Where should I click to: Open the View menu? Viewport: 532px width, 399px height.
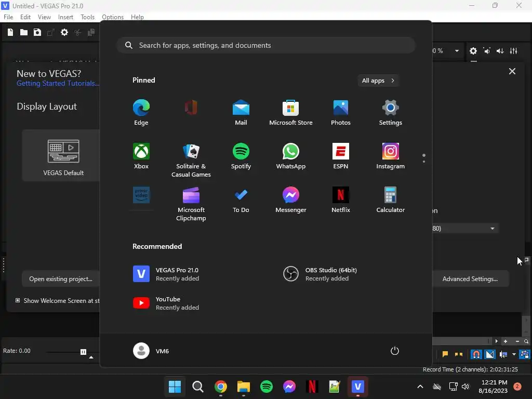coord(44,17)
